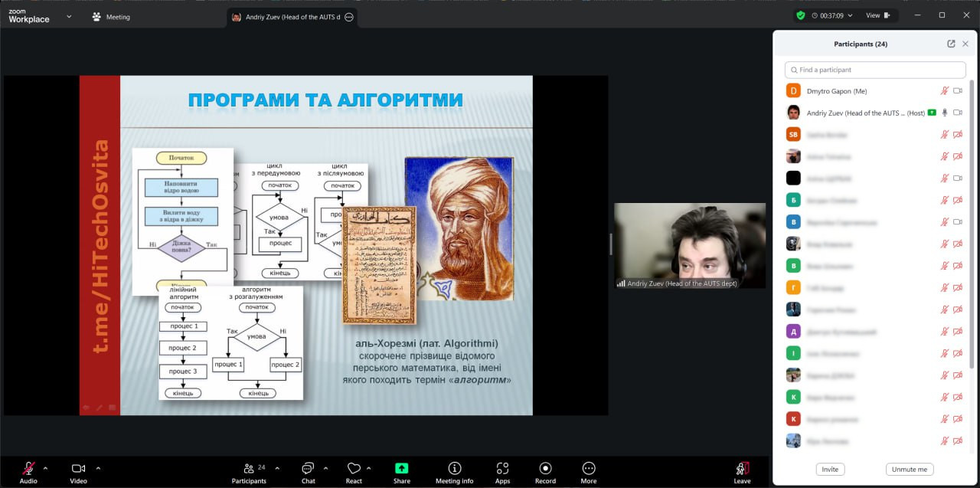Toggle the Participants panel from the toolbar
This screenshot has height=488, width=980.
pyautogui.click(x=249, y=468)
